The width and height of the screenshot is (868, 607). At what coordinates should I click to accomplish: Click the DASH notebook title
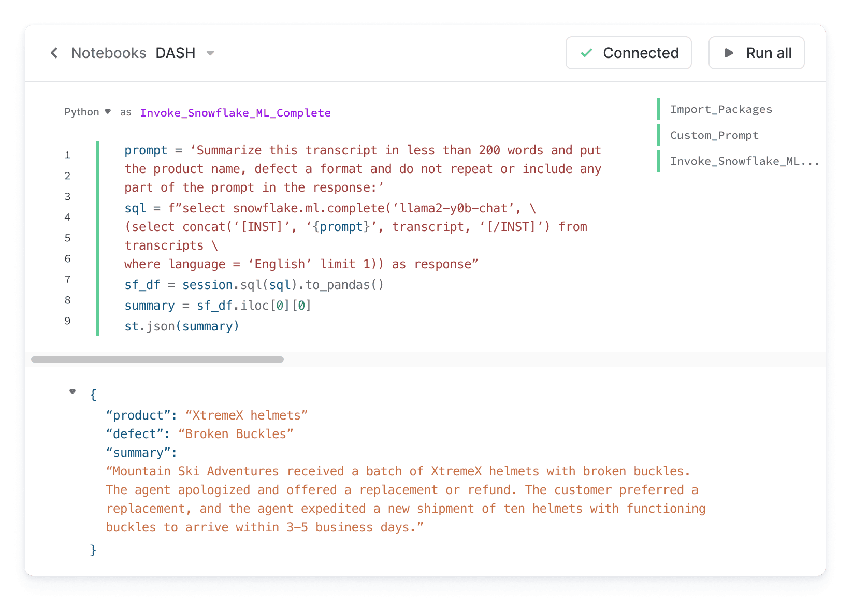coord(176,53)
